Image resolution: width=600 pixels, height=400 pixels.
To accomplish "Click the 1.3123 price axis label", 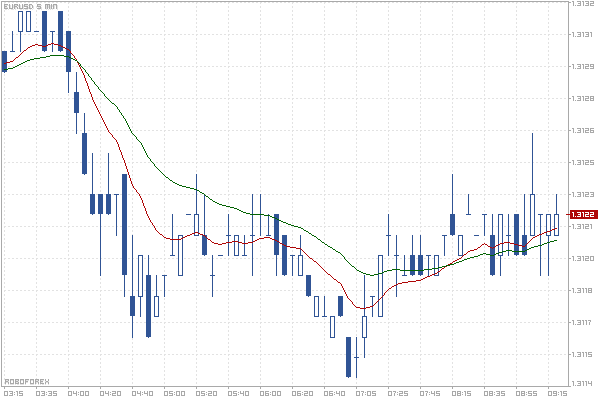I will click(583, 194).
